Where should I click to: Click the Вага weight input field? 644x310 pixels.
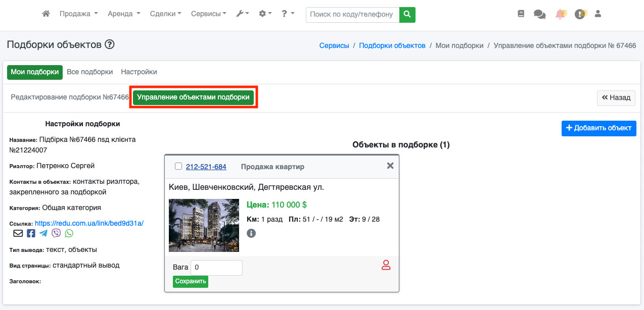coord(216,268)
